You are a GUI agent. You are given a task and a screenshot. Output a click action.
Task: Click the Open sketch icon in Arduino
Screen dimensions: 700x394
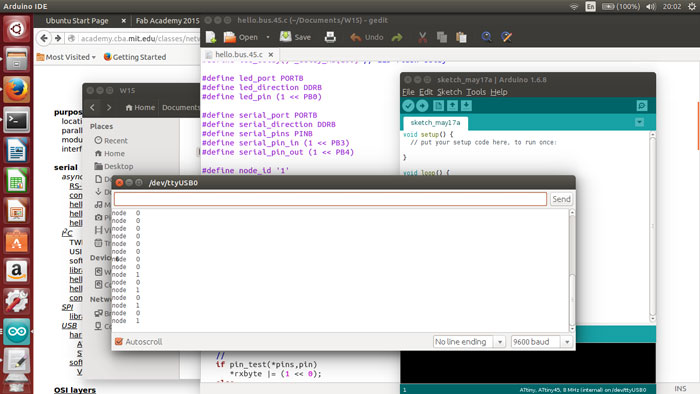[x=452, y=106]
